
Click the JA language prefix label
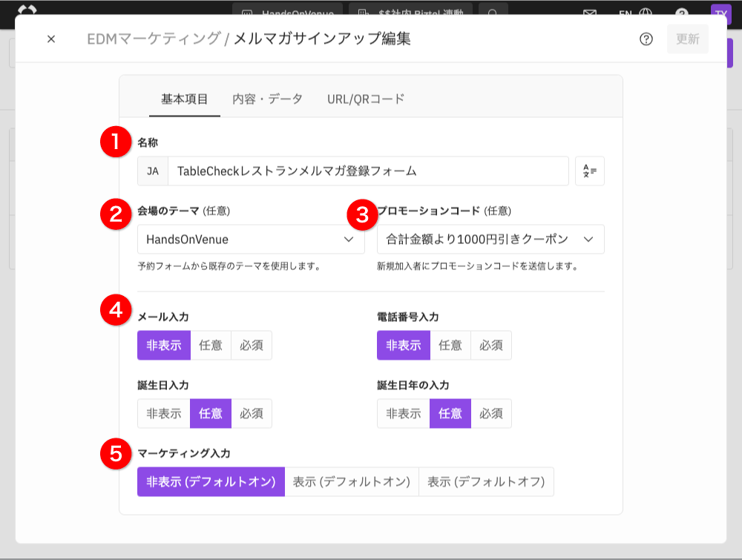(152, 171)
